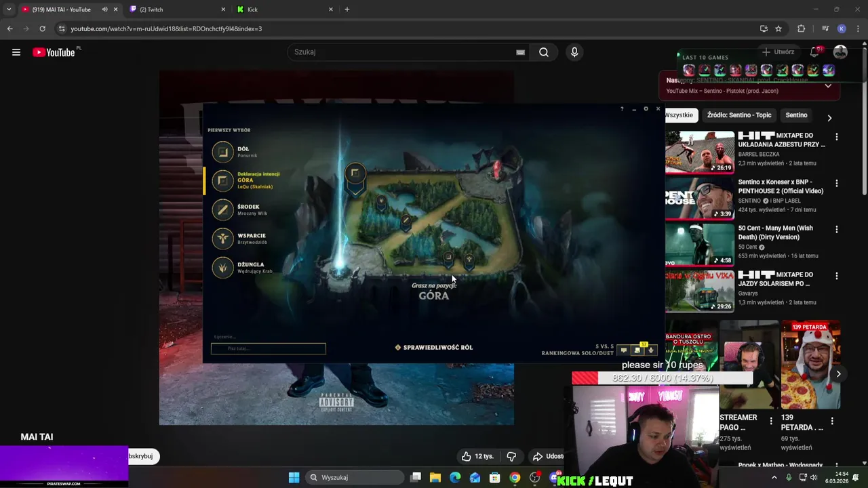Select the GÓRA role icon in sidebar
The width and height of the screenshot is (868, 488).
(222, 180)
